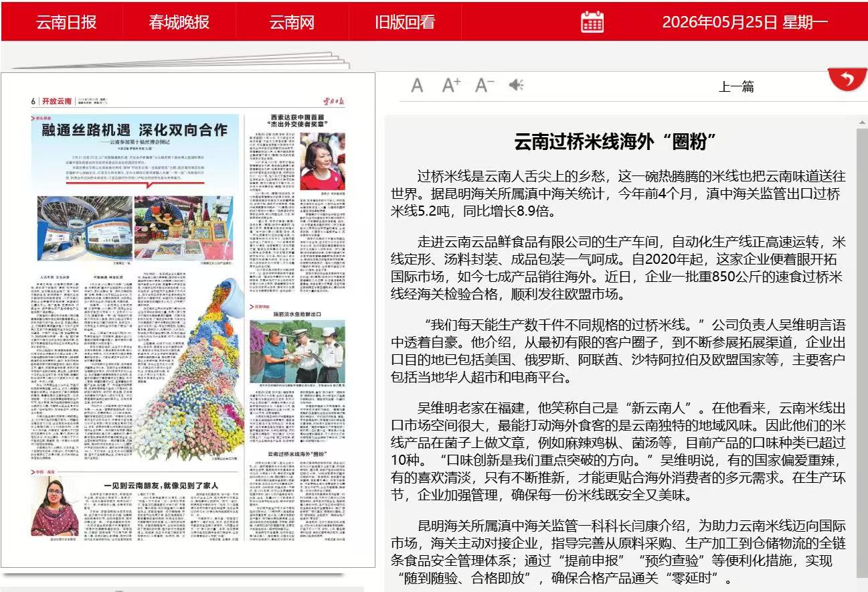Open the calendar date picker icon

[592, 21]
